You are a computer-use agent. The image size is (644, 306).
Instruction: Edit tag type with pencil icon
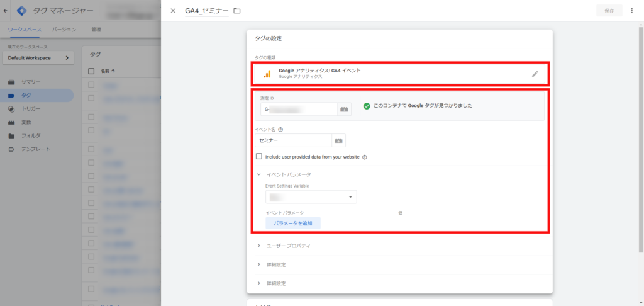tap(535, 74)
